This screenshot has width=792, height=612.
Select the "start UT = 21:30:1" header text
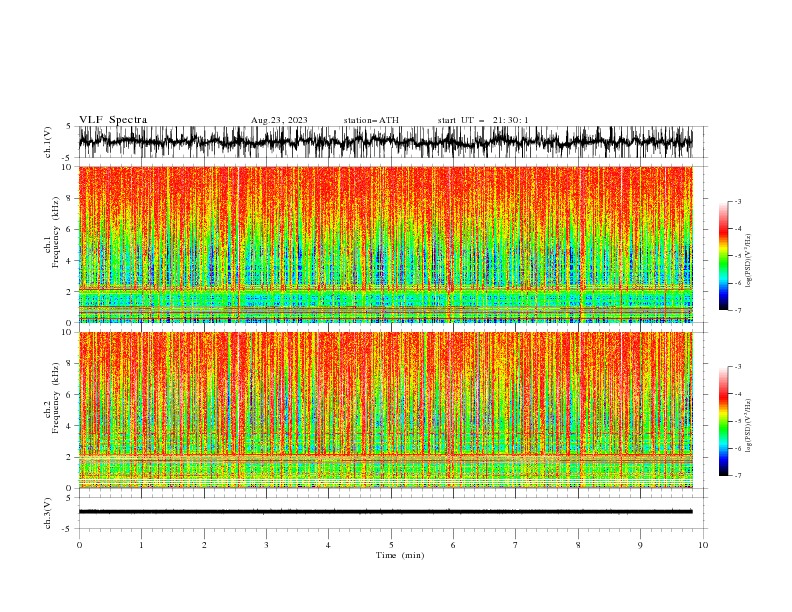(483, 120)
